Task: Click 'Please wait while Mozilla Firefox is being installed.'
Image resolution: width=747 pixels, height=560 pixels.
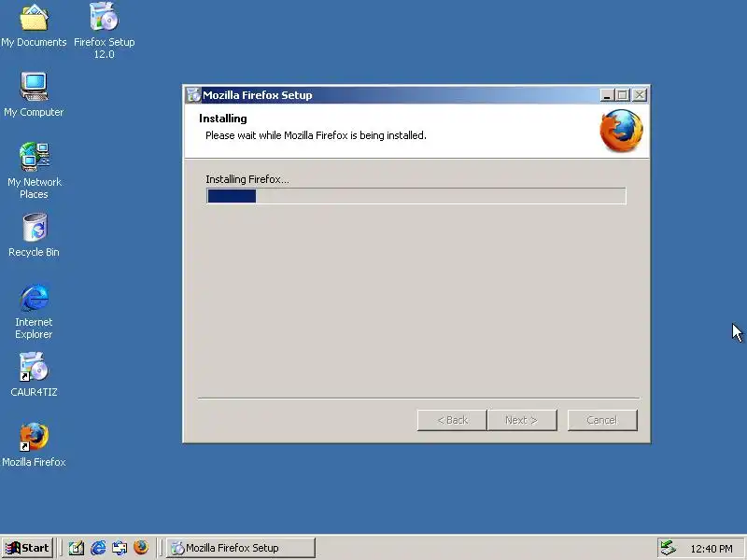Action: [316, 135]
